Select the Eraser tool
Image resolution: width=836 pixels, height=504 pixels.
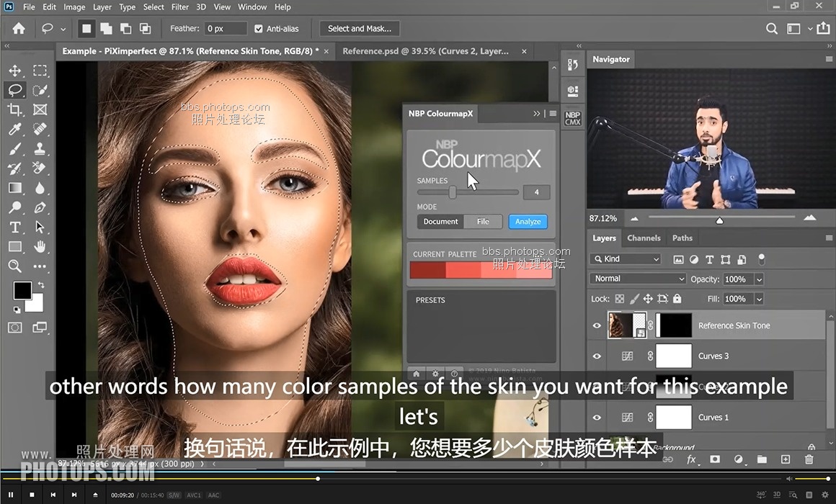40,168
